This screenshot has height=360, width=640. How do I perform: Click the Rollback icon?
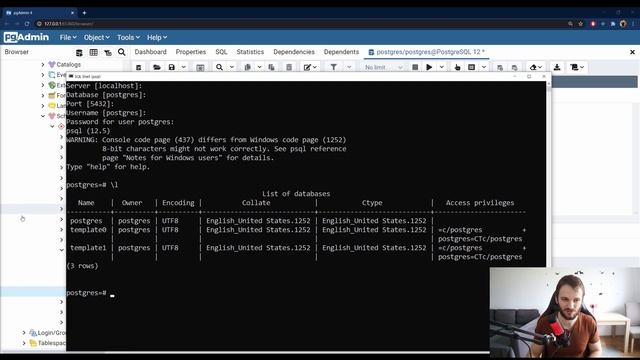pos(514,67)
